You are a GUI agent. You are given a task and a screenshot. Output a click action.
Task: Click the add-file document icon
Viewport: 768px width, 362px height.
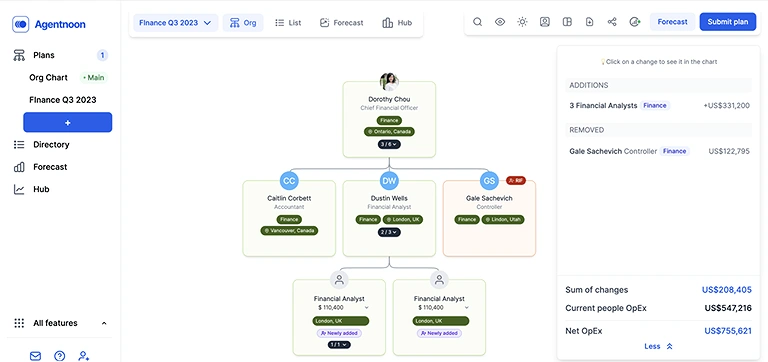589,22
